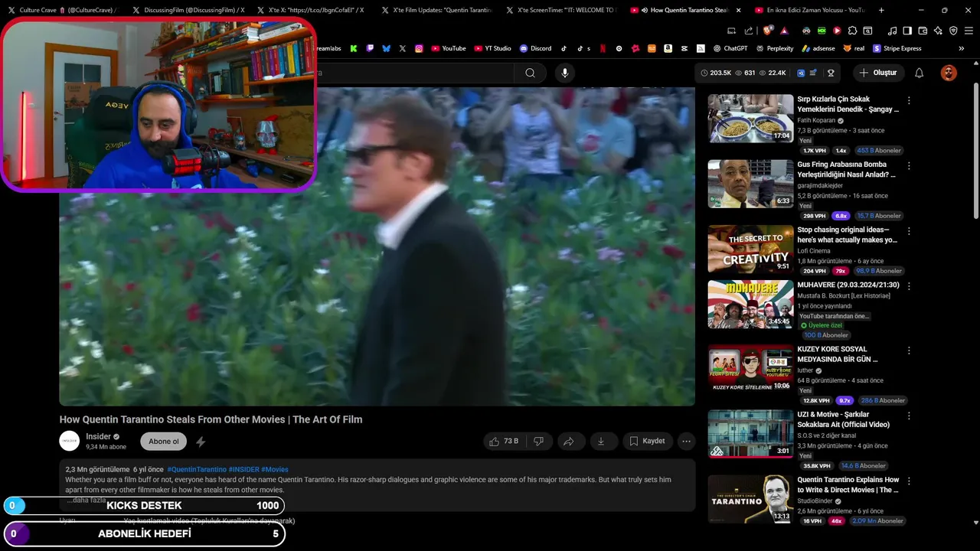980x551 pixels.
Task: Switch to ScreenTime IT: WELCOME tab
Action: coord(562,10)
